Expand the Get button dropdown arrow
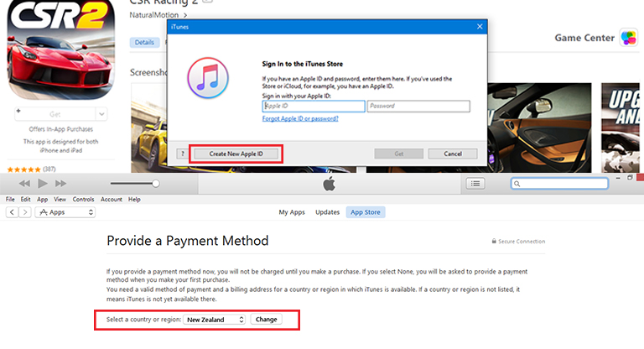644x349 pixels. click(x=101, y=114)
